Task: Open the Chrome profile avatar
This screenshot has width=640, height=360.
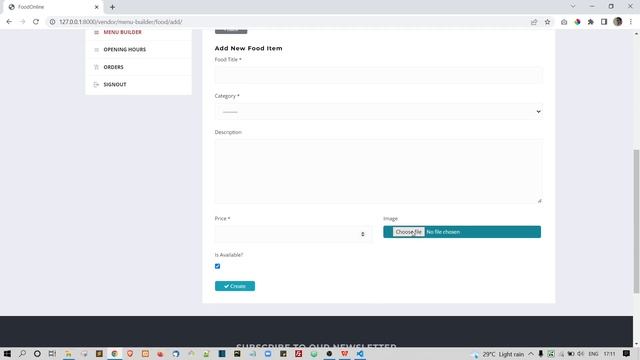Action: [x=618, y=22]
